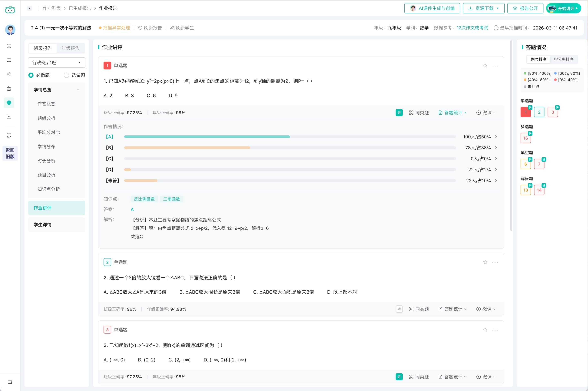Open more options for question 3
Image resolution: width=588 pixels, height=391 pixels.
(x=495, y=330)
